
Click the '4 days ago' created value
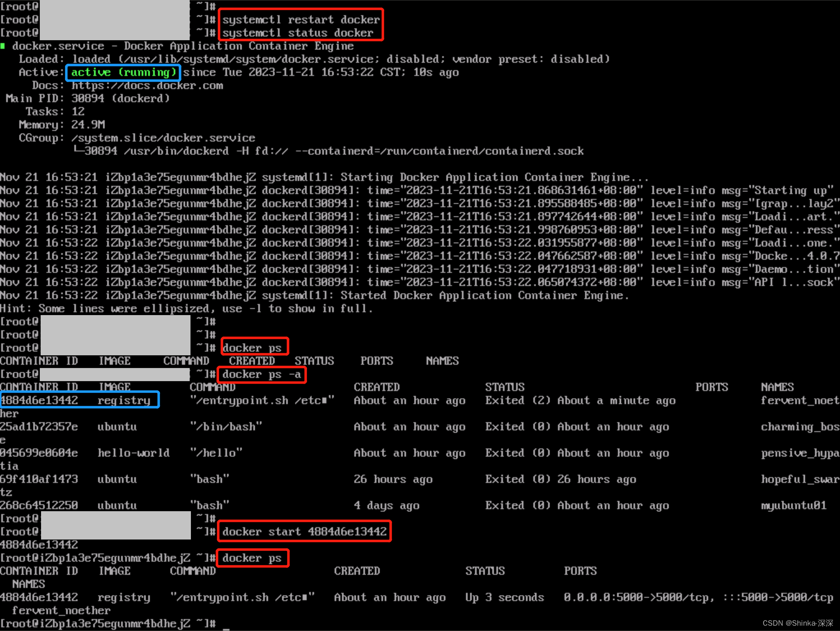point(386,505)
